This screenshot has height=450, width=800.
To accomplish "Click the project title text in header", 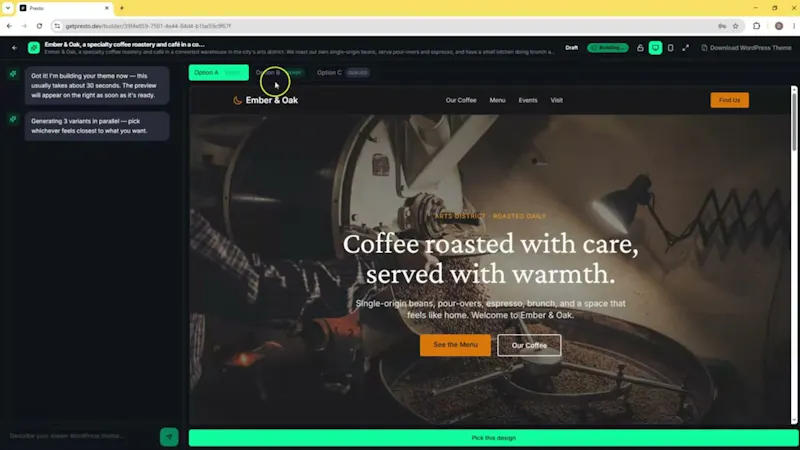I will (x=124, y=44).
